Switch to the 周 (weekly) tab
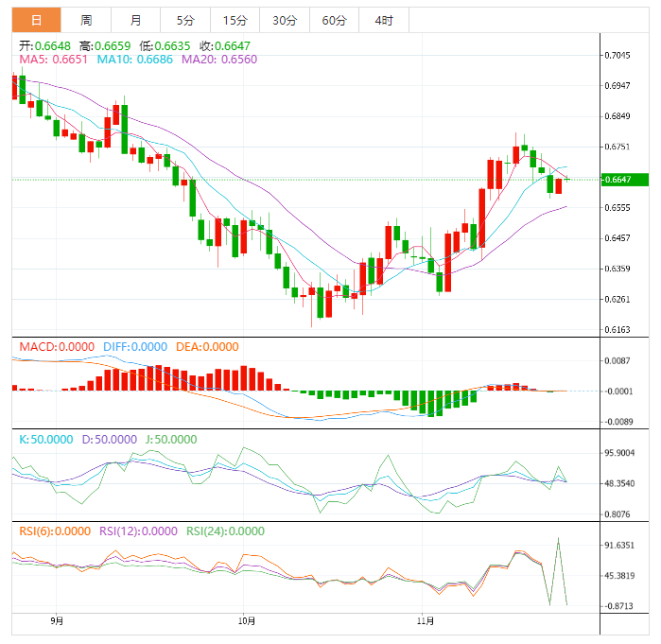 point(86,20)
